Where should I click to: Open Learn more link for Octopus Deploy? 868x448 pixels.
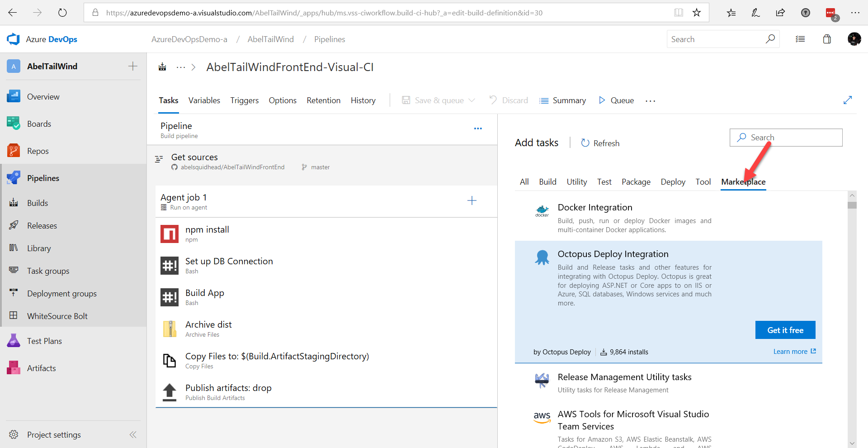pyautogui.click(x=794, y=352)
